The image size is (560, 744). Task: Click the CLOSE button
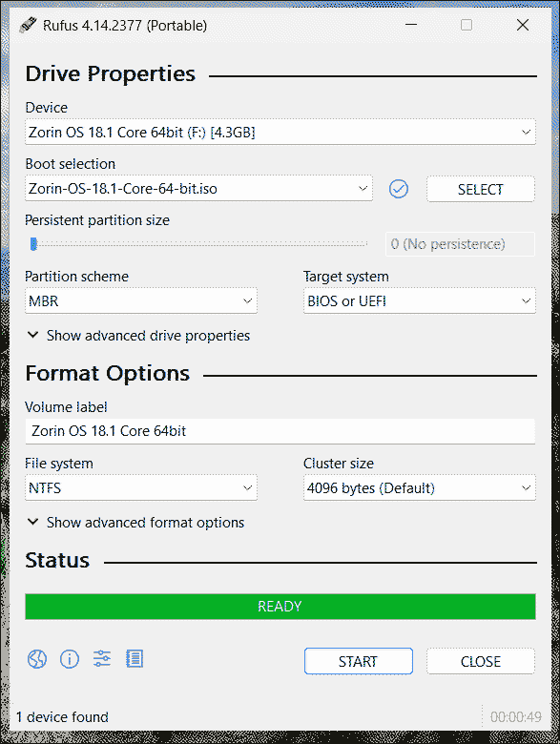coord(480,661)
